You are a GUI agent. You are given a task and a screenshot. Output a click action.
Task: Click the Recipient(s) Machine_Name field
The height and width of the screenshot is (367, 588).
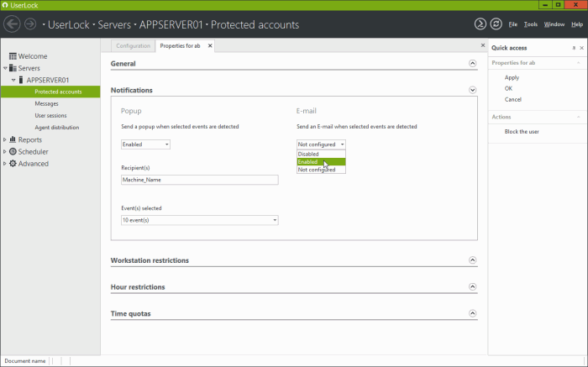tap(200, 180)
